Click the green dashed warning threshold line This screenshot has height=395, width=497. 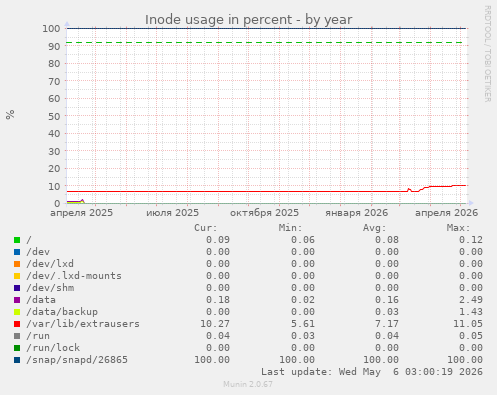tap(264, 43)
